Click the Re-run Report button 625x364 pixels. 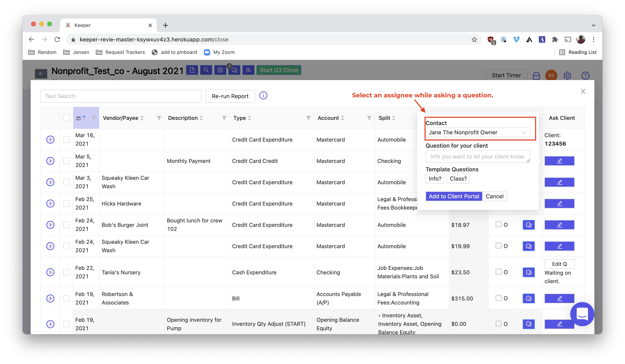pos(230,96)
